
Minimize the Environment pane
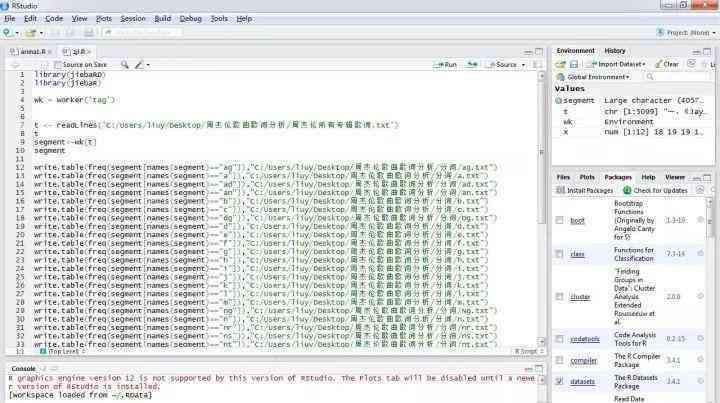pyautogui.click(x=697, y=51)
